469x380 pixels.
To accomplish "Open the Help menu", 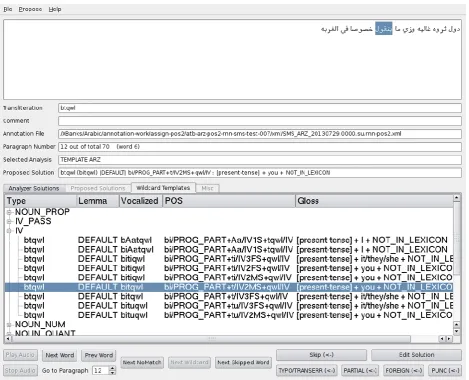I will pos(55,9).
